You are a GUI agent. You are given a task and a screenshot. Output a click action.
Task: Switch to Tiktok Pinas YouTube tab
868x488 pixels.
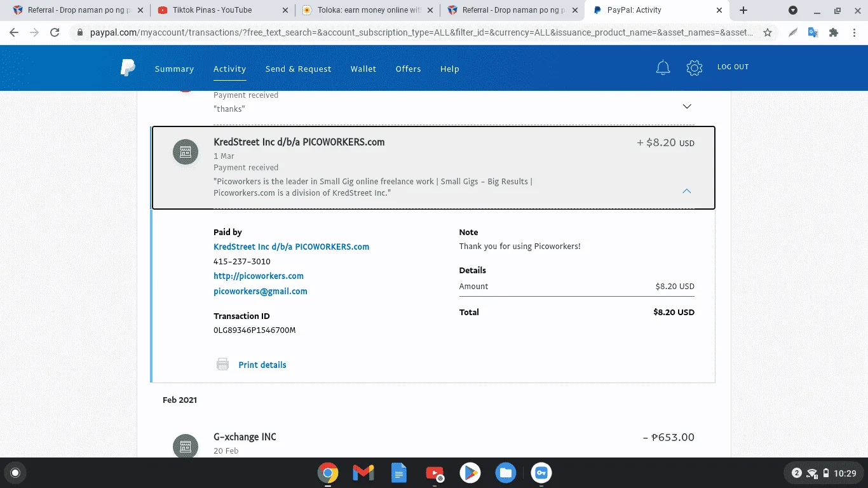(222, 10)
